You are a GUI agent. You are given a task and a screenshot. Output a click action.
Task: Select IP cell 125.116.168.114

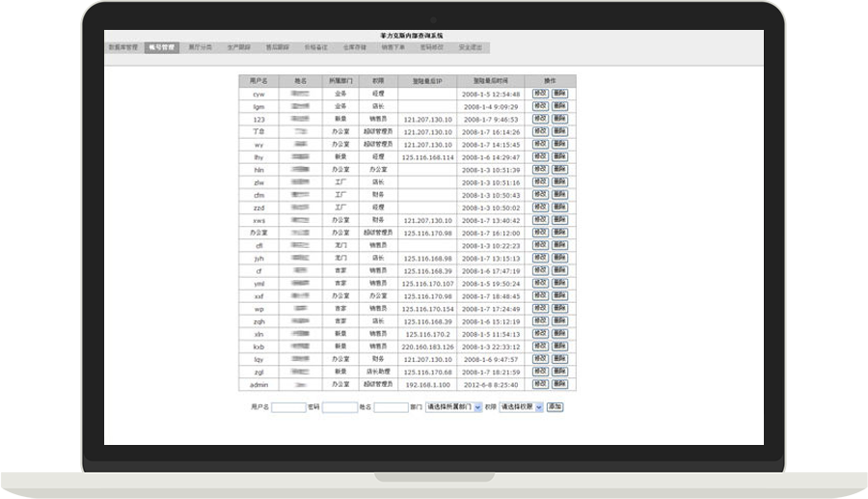pos(427,157)
